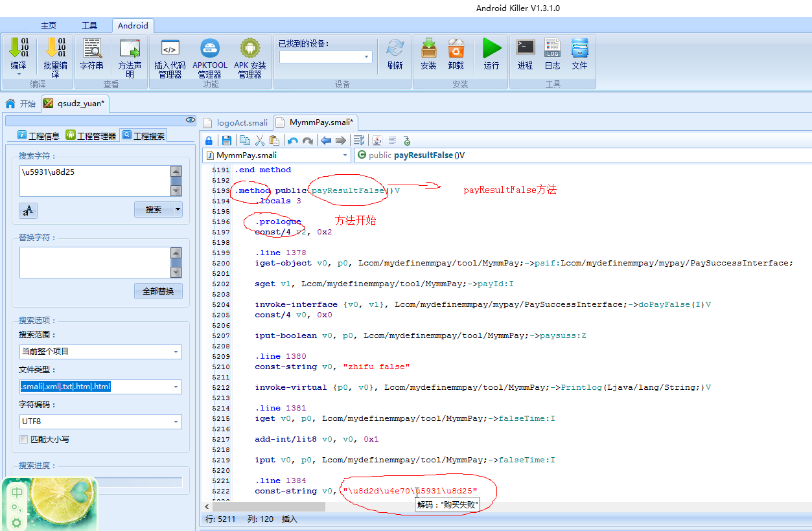812x531 pixels.
Task: Navigate forward with the gray right arrow
Action: click(340, 141)
